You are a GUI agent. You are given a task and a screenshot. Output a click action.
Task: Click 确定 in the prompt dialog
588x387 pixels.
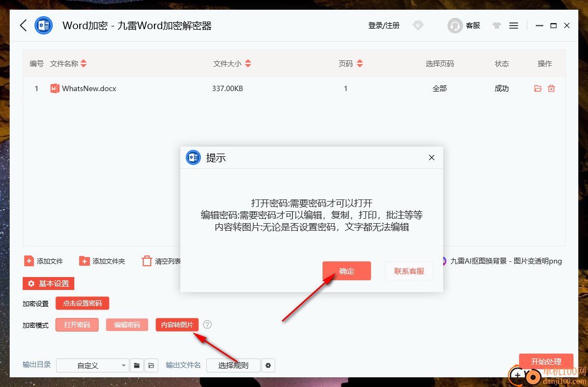coord(347,271)
